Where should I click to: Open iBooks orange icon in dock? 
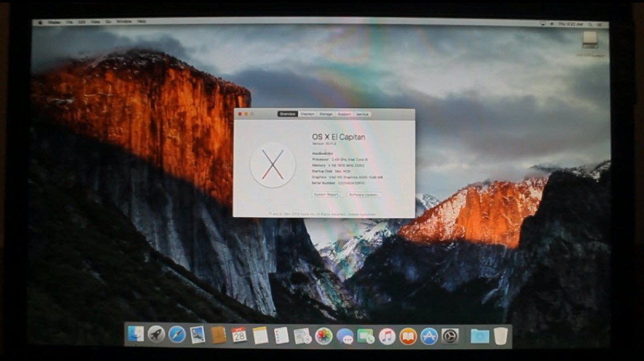408,336
